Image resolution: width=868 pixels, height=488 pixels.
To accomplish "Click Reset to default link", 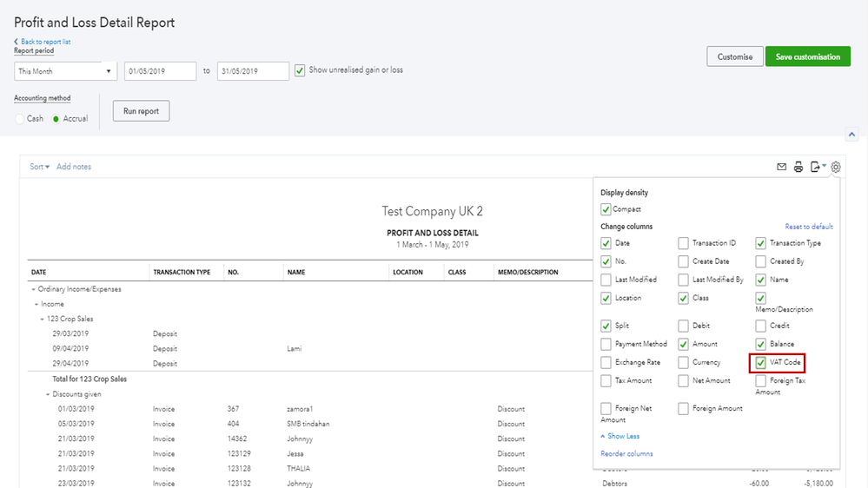I will pos(809,227).
